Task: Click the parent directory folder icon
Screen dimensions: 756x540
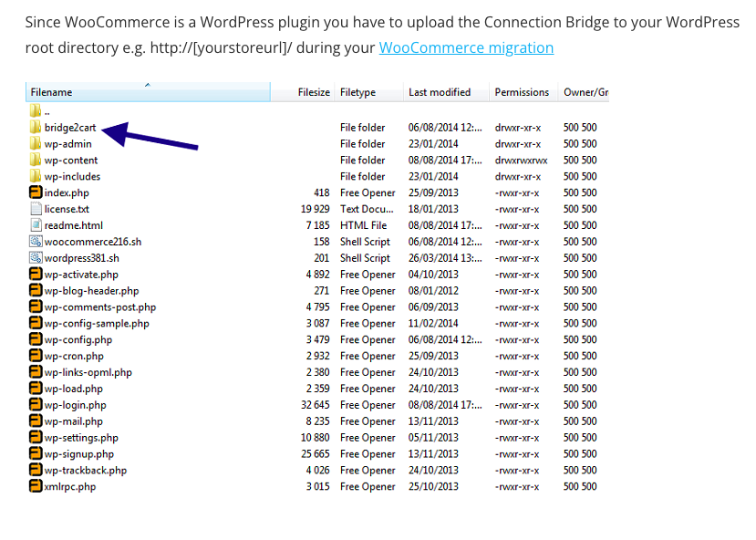Action: [x=36, y=111]
